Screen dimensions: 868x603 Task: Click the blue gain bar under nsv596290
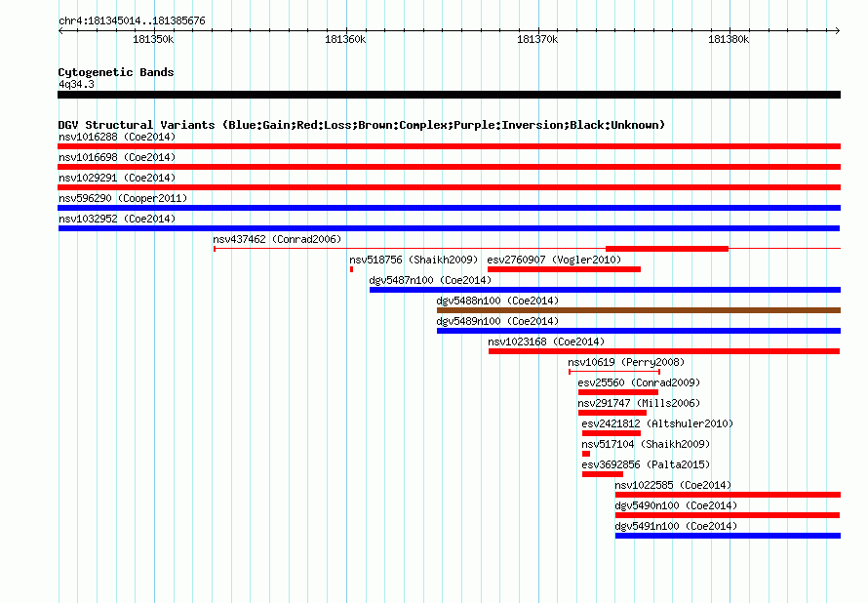(x=449, y=208)
